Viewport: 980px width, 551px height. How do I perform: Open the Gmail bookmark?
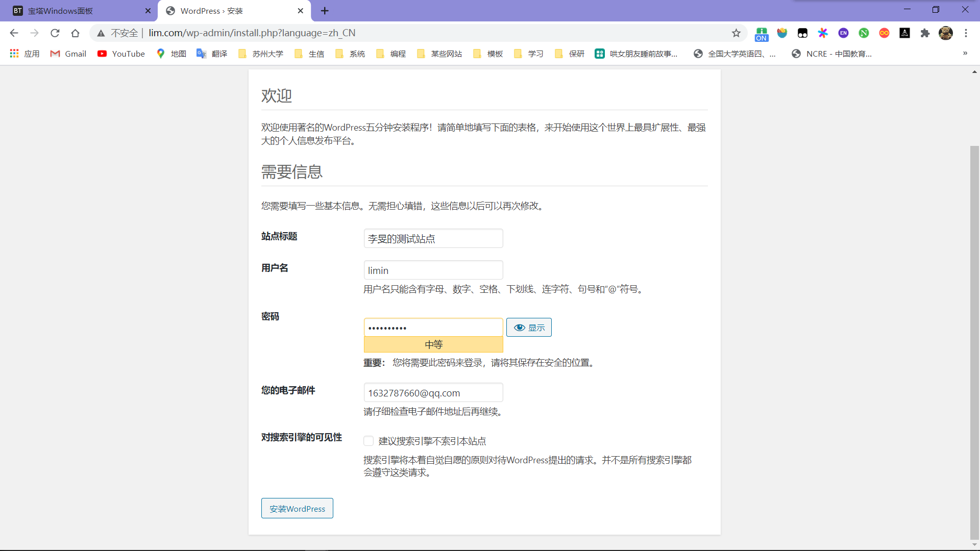coord(68,54)
